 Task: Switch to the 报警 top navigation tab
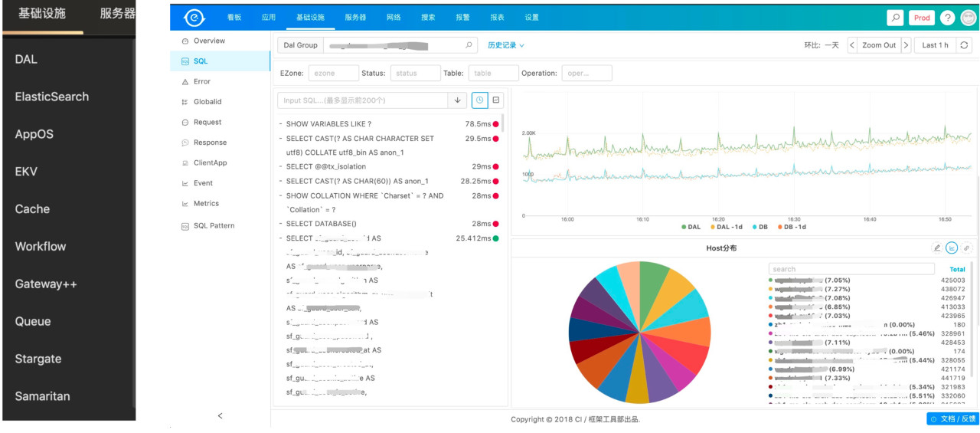462,17
